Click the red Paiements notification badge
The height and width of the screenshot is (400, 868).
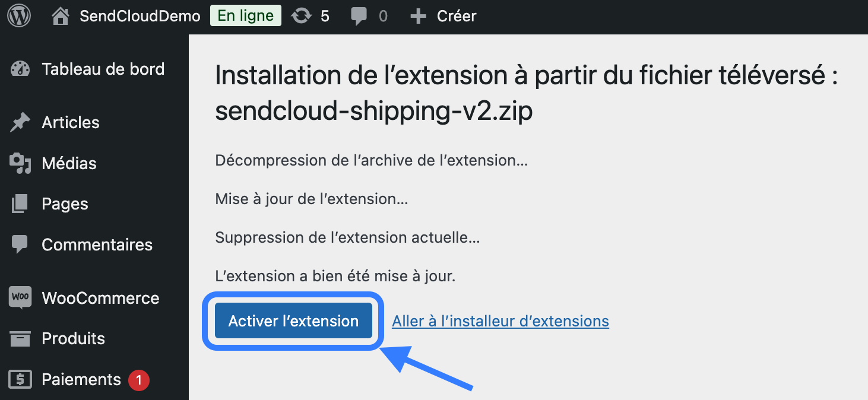coord(139,380)
